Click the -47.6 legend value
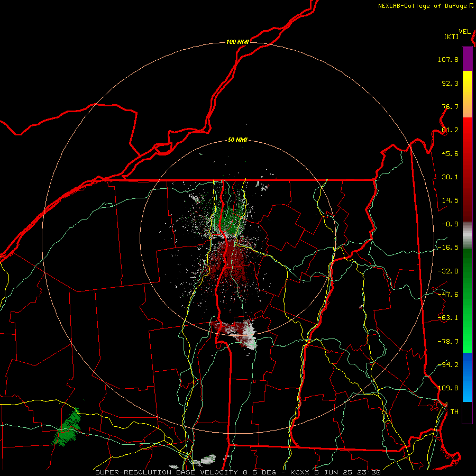This screenshot has height=476, width=476. (x=448, y=295)
